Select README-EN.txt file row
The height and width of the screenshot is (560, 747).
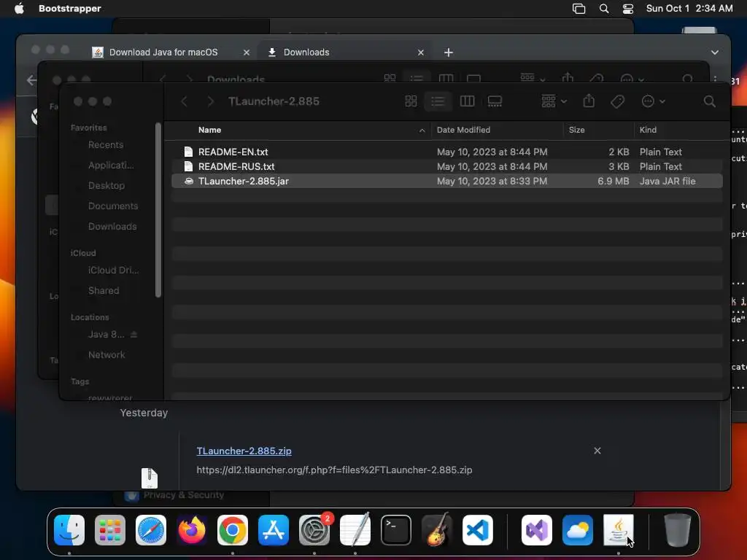click(447, 152)
